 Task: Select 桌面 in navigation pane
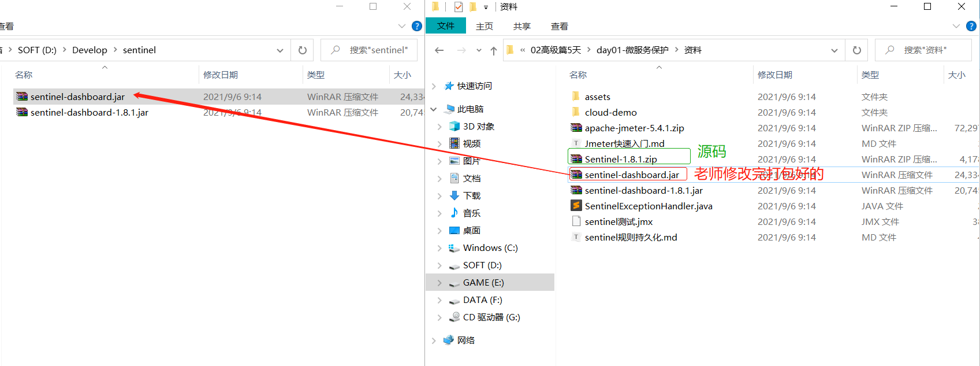(x=472, y=230)
